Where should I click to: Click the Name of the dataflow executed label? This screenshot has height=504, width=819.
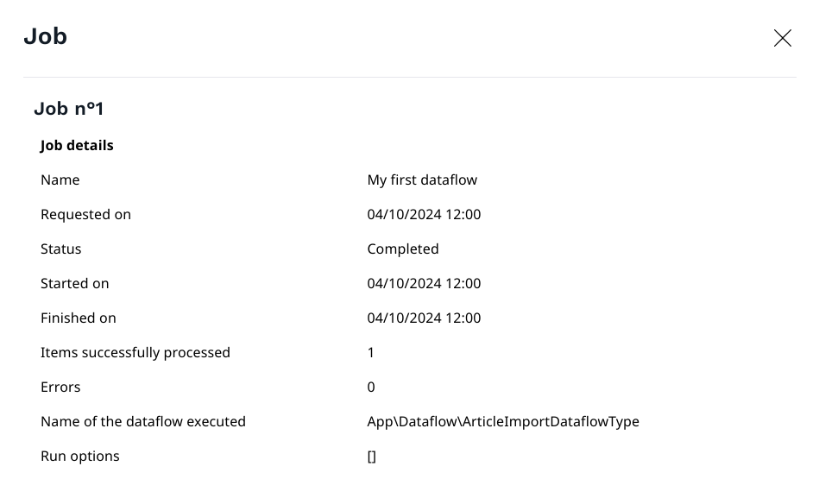[x=143, y=421]
